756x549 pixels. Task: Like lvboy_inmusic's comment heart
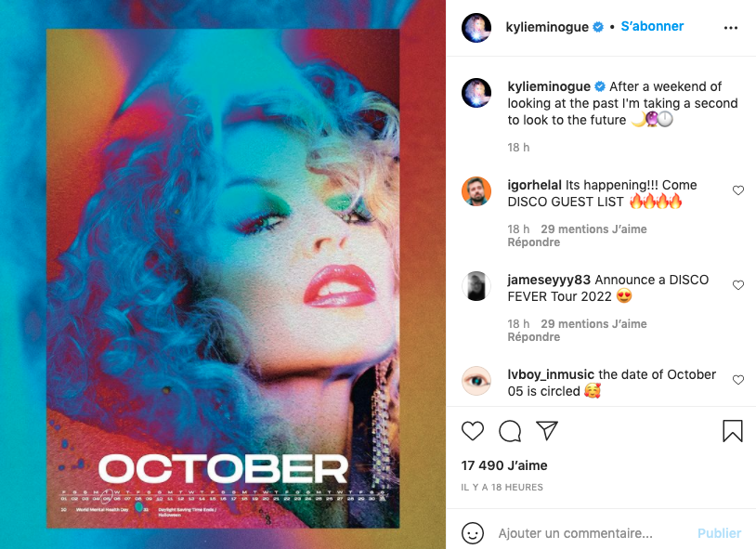[x=738, y=380]
